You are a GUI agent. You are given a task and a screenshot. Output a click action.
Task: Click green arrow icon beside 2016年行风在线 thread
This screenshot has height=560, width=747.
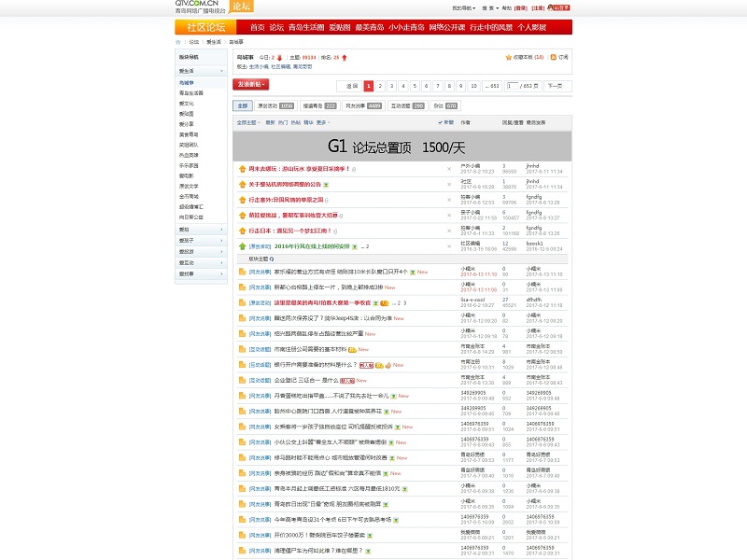click(241, 246)
